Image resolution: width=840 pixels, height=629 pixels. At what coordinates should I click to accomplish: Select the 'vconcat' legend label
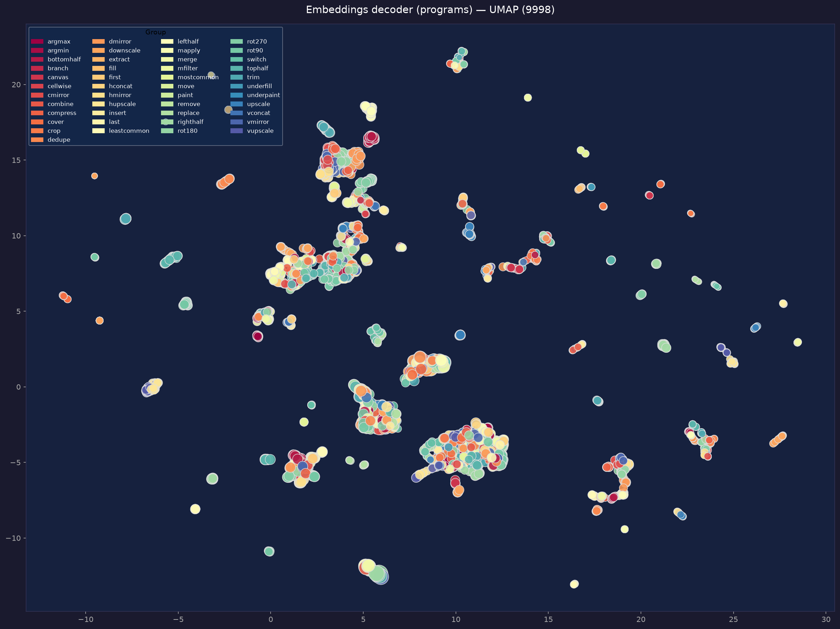pos(259,113)
